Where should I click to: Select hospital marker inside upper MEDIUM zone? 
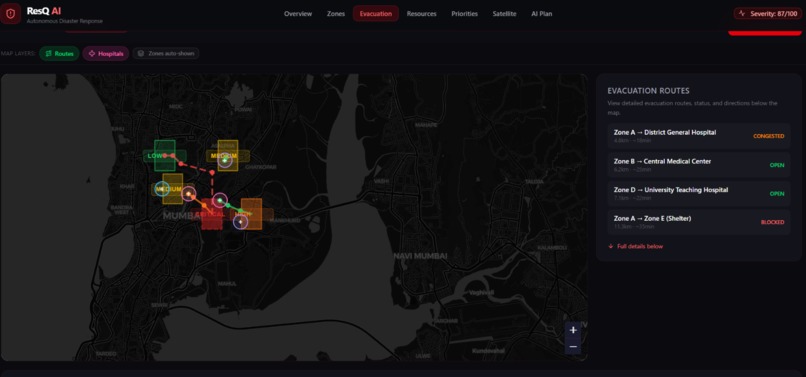pos(225,161)
